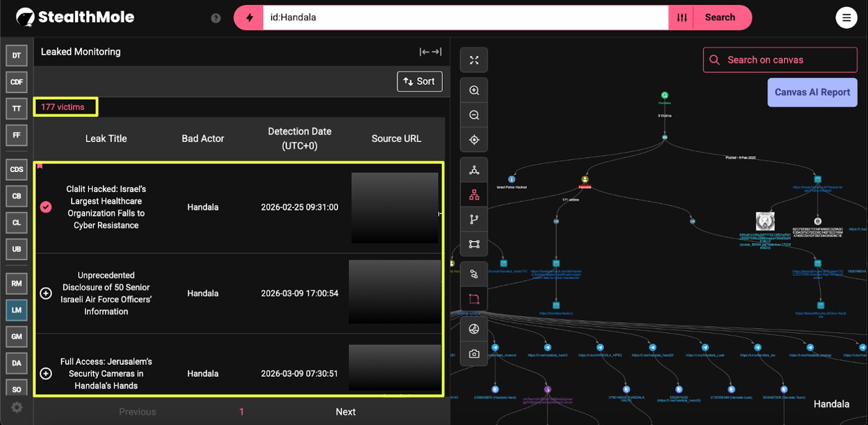Viewport: 868px width, 425px height.
Task: Click the fit-to-screen canvas icon
Action: (x=474, y=60)
